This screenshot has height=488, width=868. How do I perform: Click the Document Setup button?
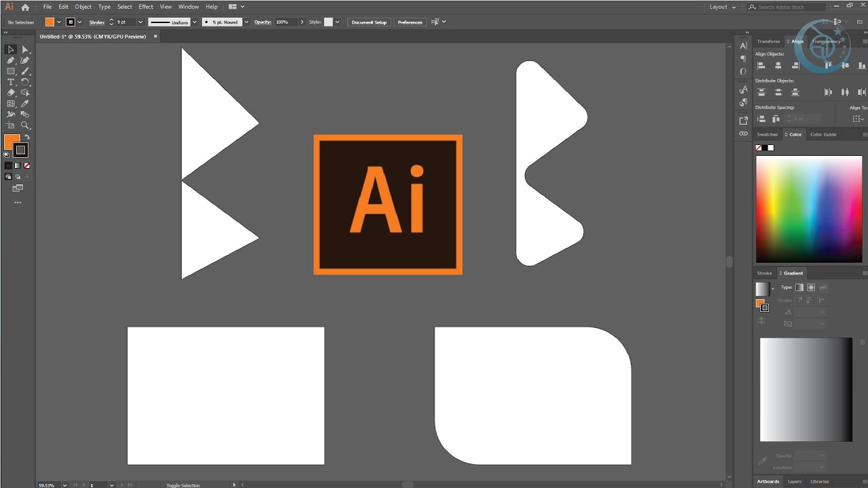coord(369,22)
